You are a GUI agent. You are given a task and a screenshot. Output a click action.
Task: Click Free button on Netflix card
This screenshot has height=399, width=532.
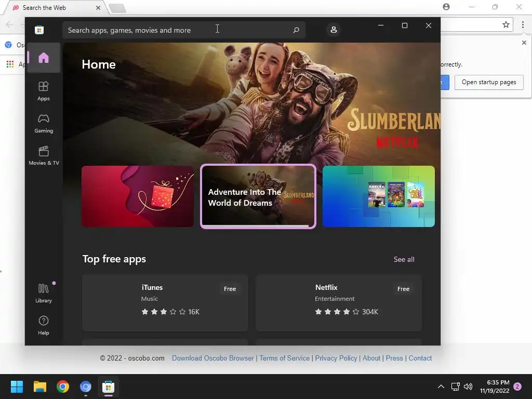click(403, 289)
